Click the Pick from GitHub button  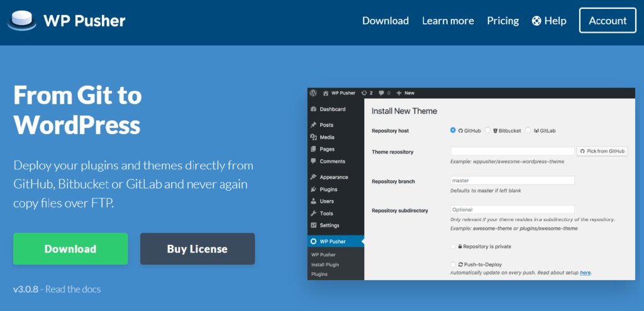pos(602,151)
